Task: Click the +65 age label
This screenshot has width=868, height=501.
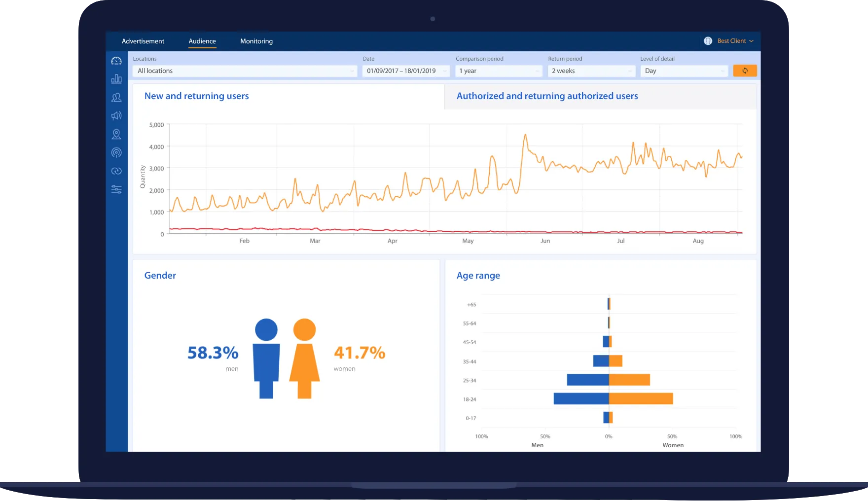Action: (x=471, y=305)
